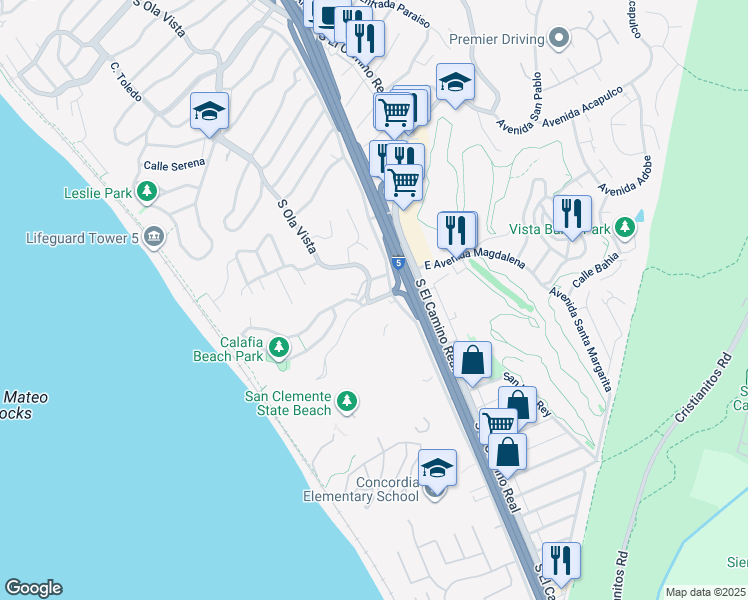Screen dimensions: 748x600
Task: Open the Calafia Beach Park marker
Action: (x=279, y=348)
